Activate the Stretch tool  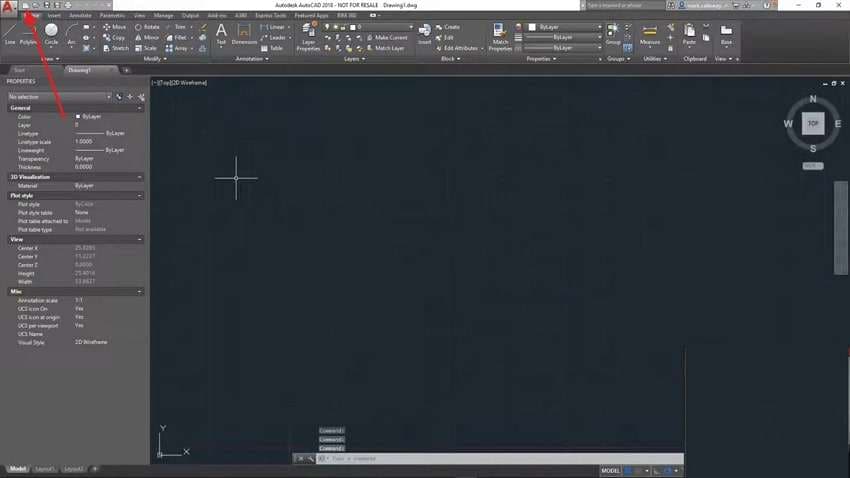(116, 48)
